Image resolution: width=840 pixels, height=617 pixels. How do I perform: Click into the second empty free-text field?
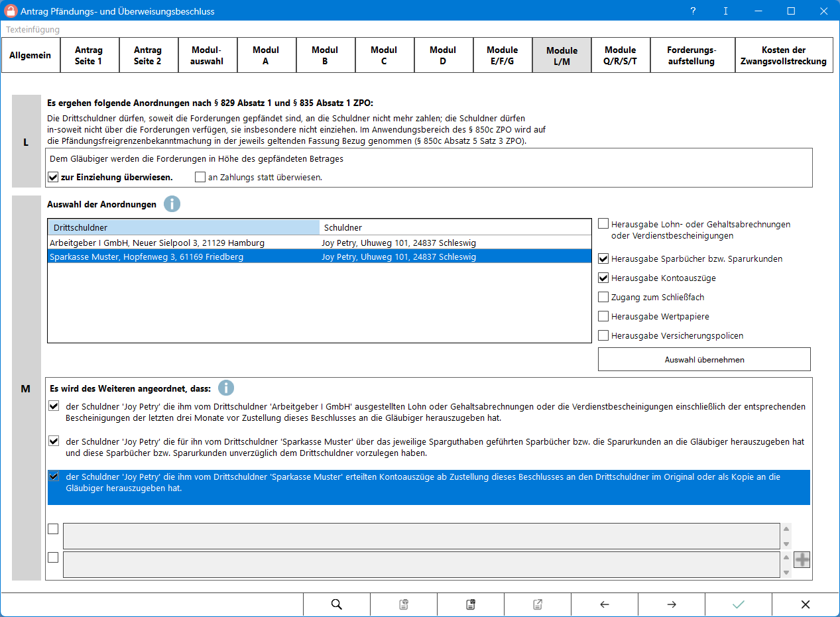(422, 564)
